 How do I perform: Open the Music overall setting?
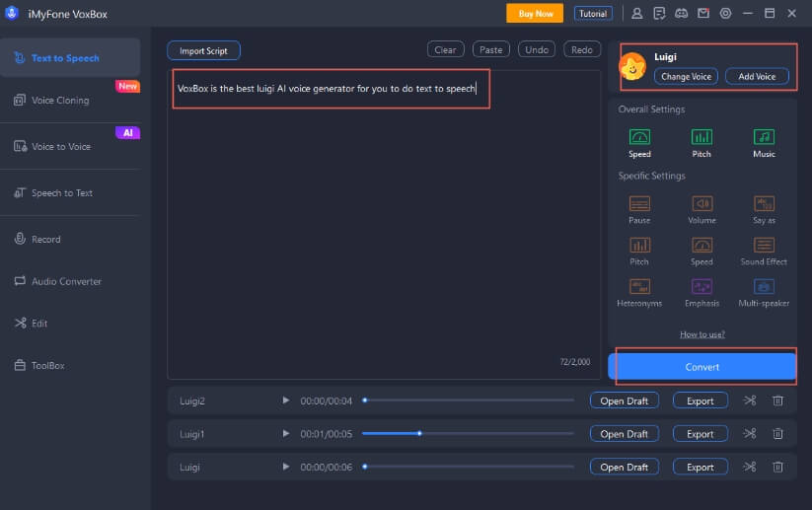pyautogui.click(x=764, y=143)
